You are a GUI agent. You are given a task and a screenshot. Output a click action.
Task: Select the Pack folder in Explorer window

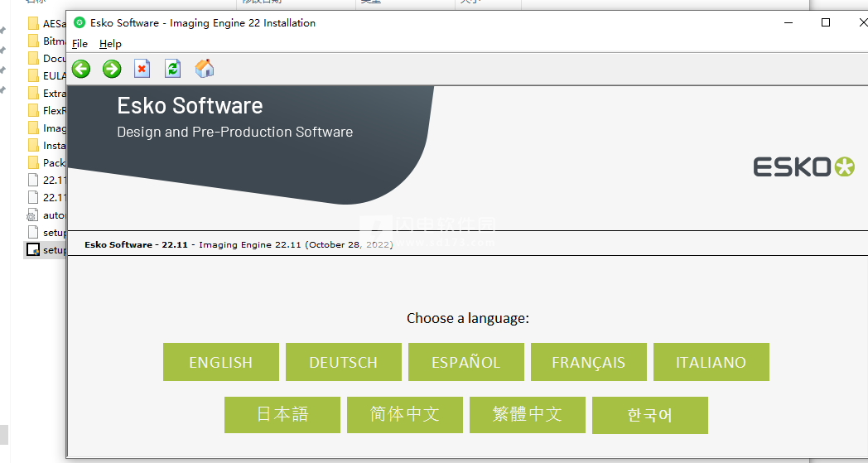point(46,163)
